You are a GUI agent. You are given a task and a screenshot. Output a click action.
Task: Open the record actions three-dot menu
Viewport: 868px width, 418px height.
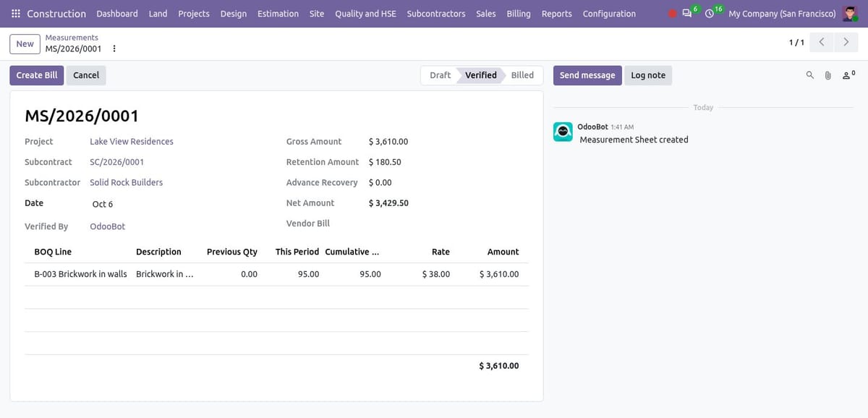coord(114,48)
